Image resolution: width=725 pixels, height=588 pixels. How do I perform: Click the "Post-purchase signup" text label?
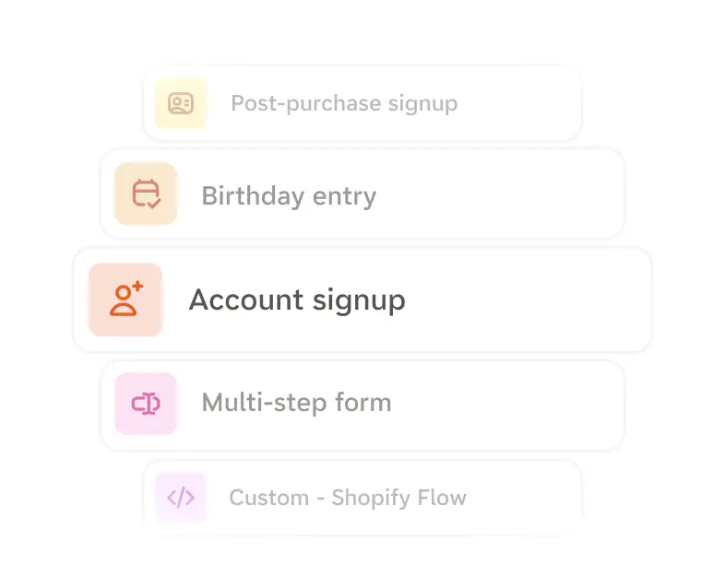coord(343,103)
